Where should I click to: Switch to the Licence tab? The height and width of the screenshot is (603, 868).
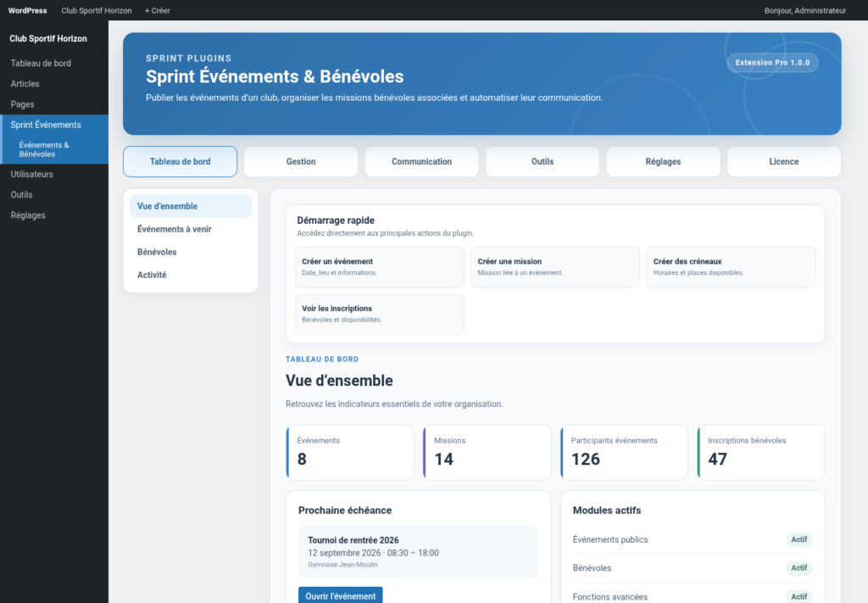[783, 162]
